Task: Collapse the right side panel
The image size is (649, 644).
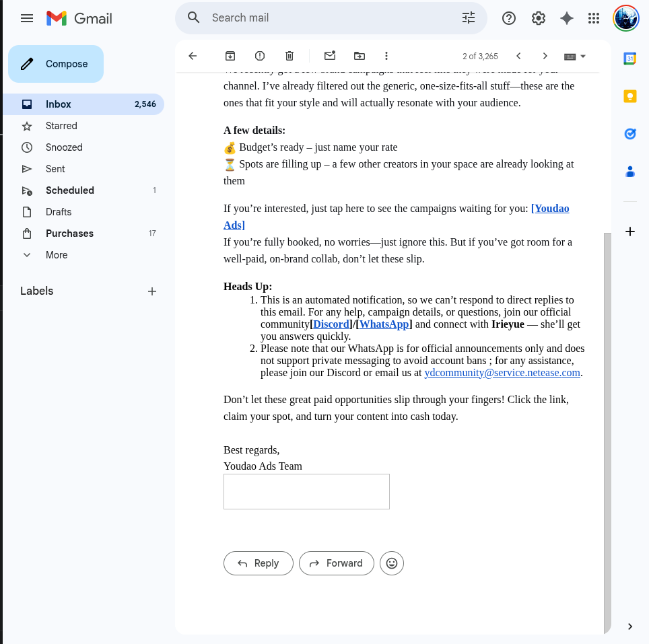Action: pos(629,627)
